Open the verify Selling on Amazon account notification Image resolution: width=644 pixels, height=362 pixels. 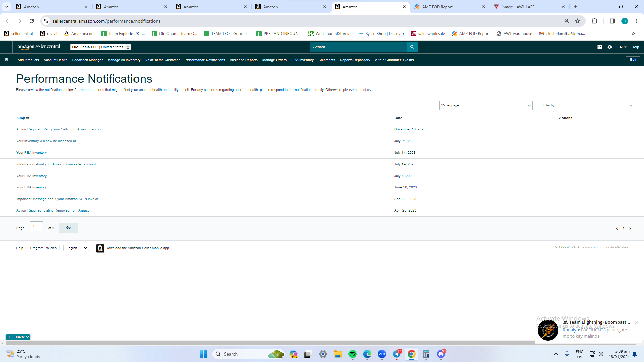(x=60, y=129)
